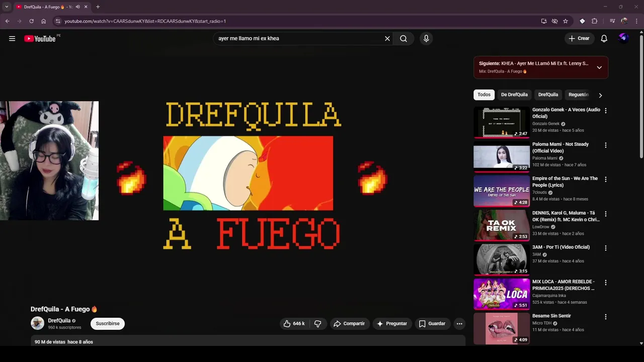This screenshot has width=644, height=362.
Task: Reload the page in the browser
Action: [x=31, y=21]
